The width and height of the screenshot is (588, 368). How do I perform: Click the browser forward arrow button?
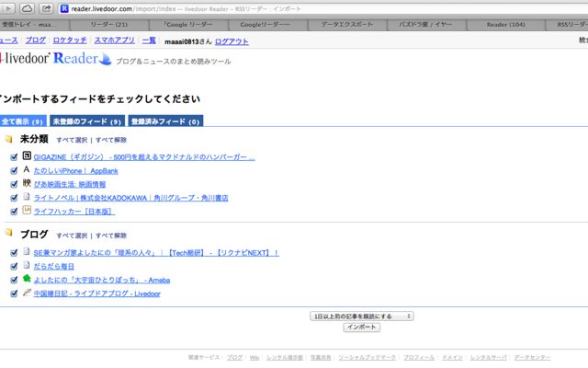coord(7,8)
